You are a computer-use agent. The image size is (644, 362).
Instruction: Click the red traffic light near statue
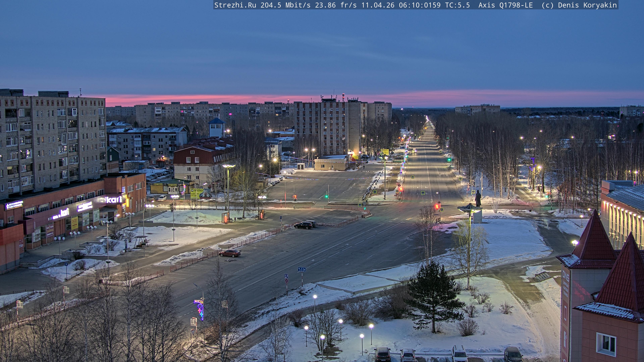[x=437, y=206]
